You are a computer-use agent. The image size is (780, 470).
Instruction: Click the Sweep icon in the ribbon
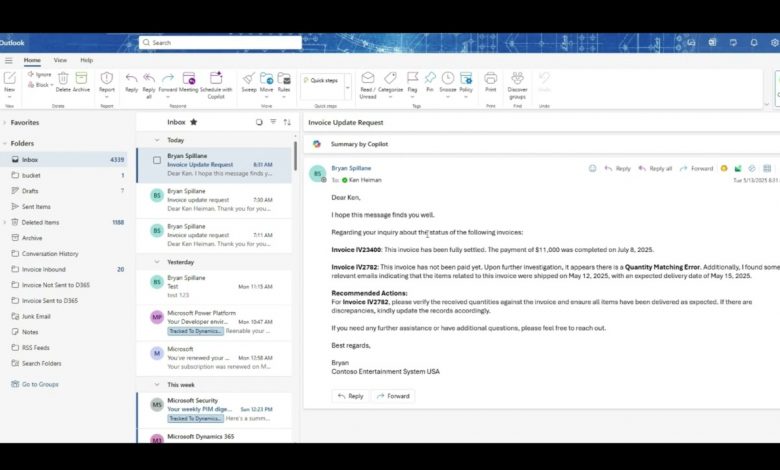point(248,78)
